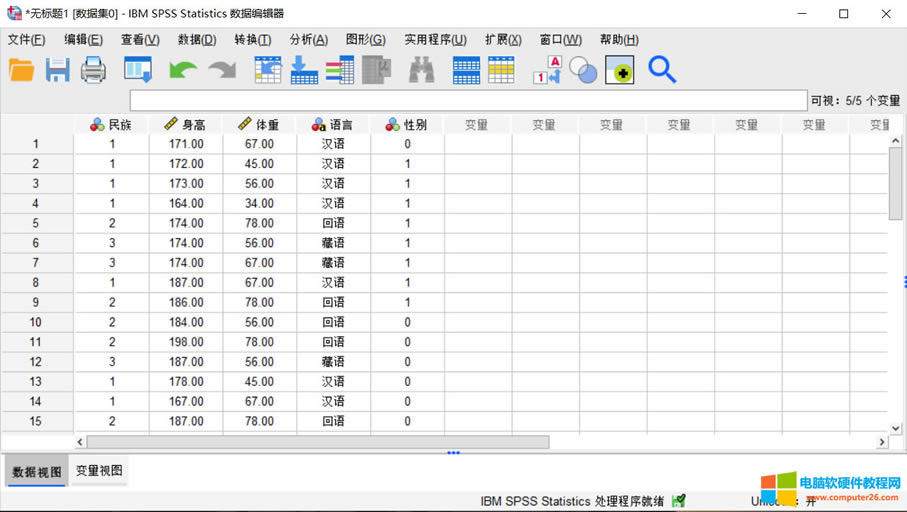The height and width of the screenshot is (512, 907).
Task: Select row 8 header
Action: pyautogui.click(x=36, y=283)
